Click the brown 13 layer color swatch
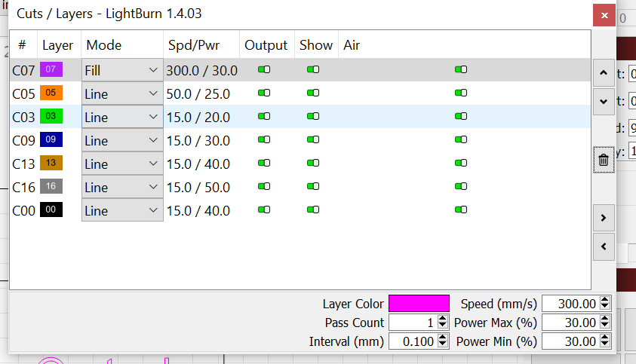The height and width of the screenshot is (364, 636). 51,163
